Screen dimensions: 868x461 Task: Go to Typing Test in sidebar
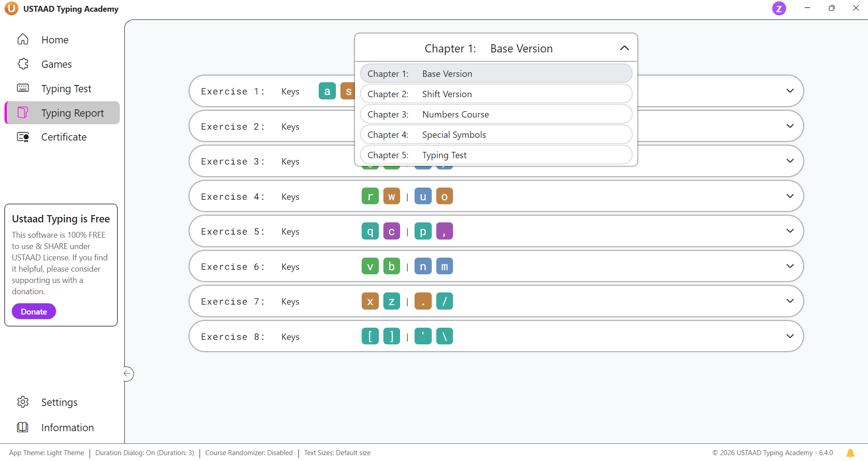[66, 89]
